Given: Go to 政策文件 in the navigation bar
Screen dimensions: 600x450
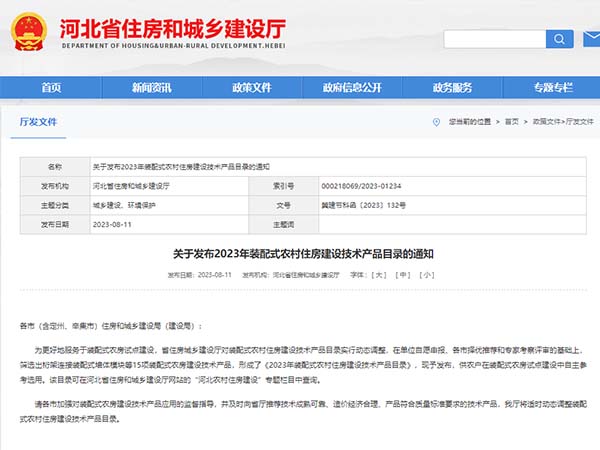Looking at the screenshot, I should point(251,87).
